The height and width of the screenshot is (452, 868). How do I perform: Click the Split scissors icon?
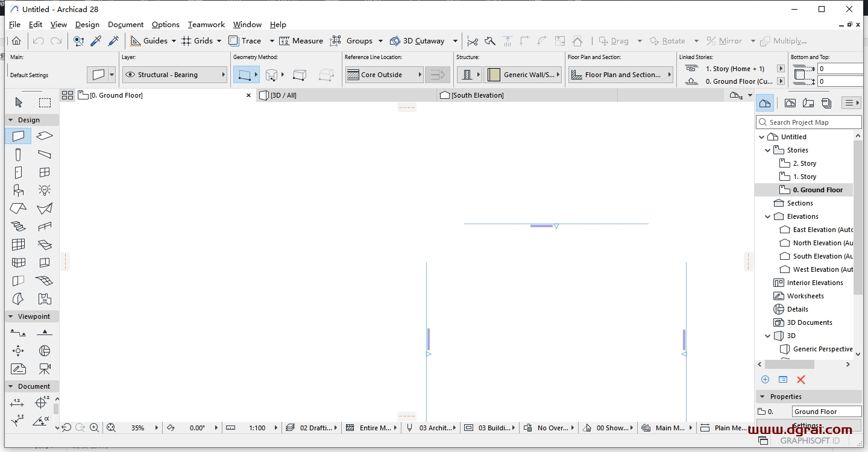(473, 41)
